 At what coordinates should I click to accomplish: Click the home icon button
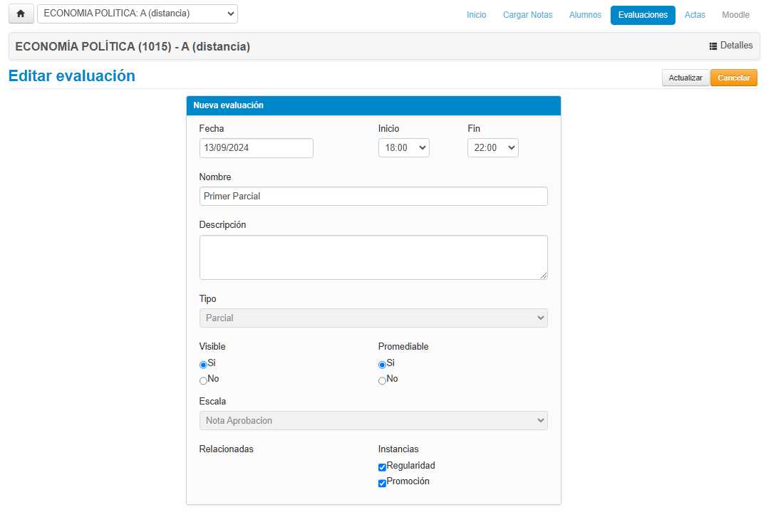(x=21, y=14)
